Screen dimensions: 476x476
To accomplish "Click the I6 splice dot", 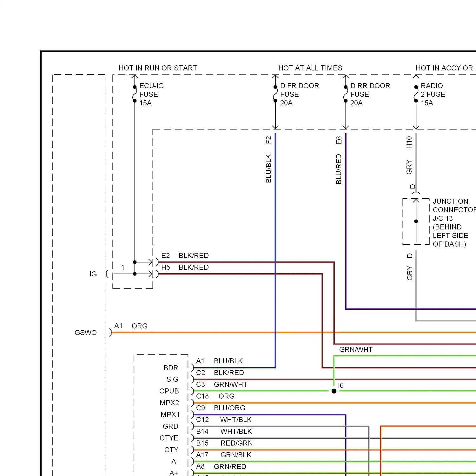I will [334, 391].
